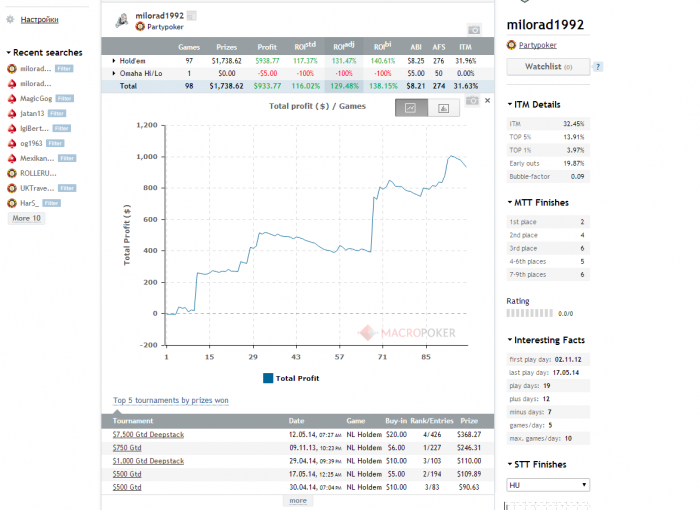Select the ROI std column header
This screenshot has width=700, height=510.
(305, 46)
